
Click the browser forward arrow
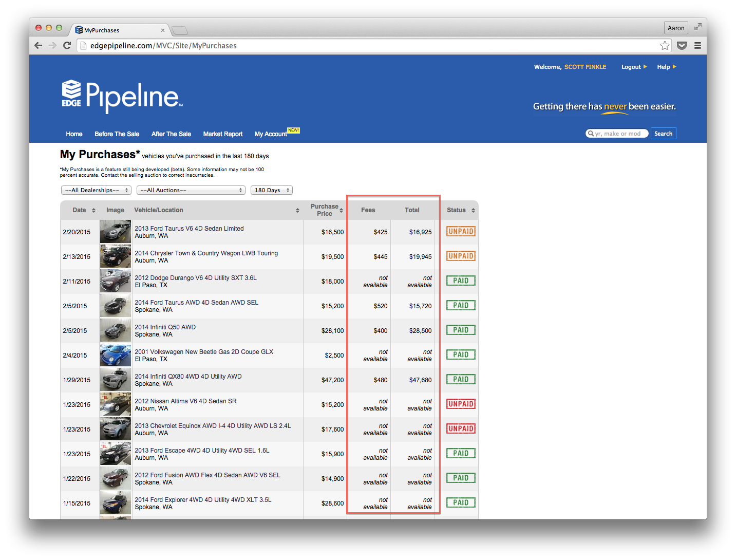[x=52, y=46]
